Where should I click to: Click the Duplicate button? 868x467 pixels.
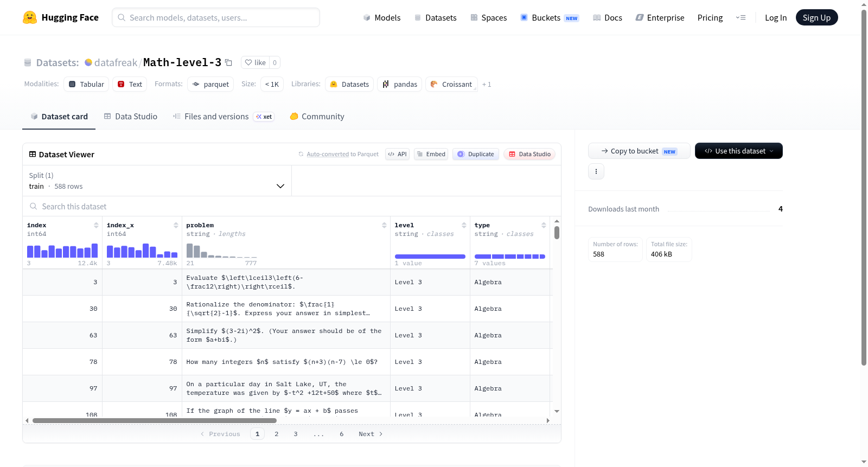point(476,154)
